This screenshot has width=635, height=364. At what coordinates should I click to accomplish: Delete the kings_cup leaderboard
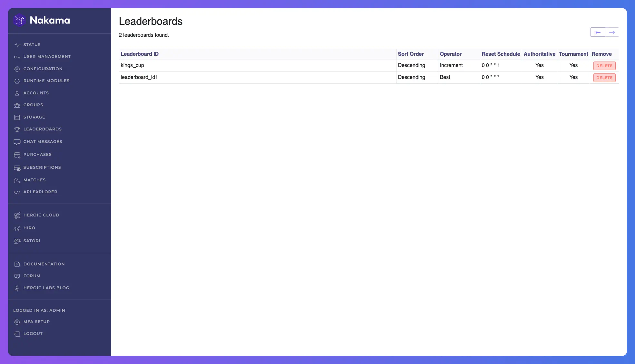pyautogui.click(x=604, y=65)
